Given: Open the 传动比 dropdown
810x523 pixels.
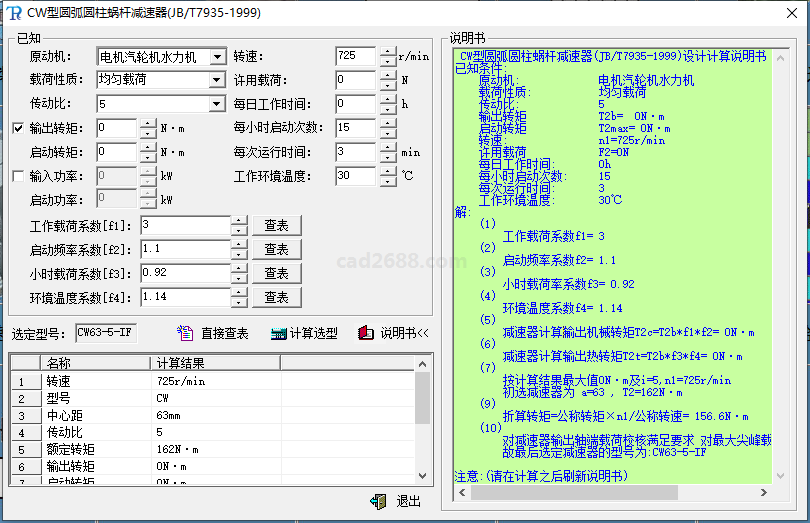Looking at the screenshot, I should [x=217, y=104].
